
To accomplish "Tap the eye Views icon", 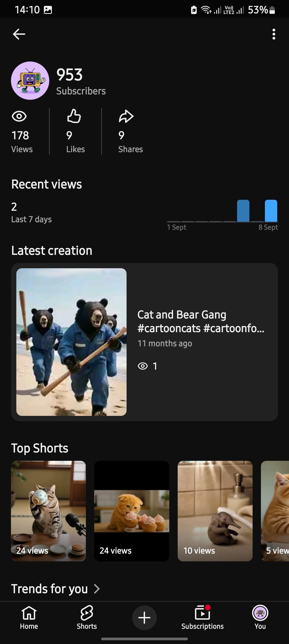I will [19, 116].
